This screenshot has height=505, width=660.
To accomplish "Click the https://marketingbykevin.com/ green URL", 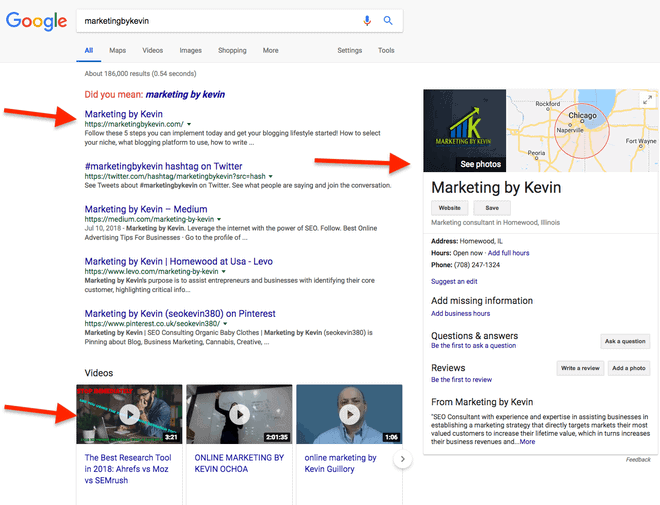I will [x=134, y=124].
